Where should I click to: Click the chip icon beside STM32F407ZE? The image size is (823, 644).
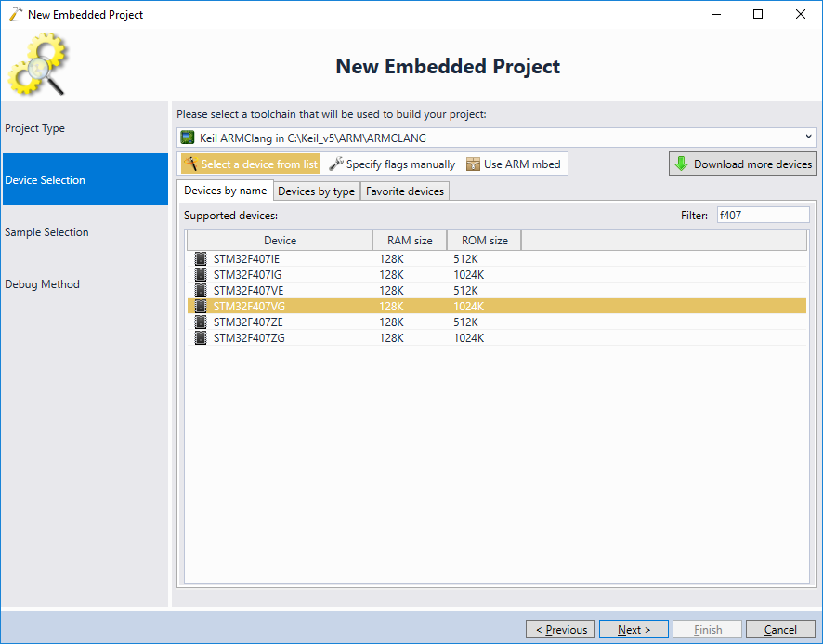point(201,322)
